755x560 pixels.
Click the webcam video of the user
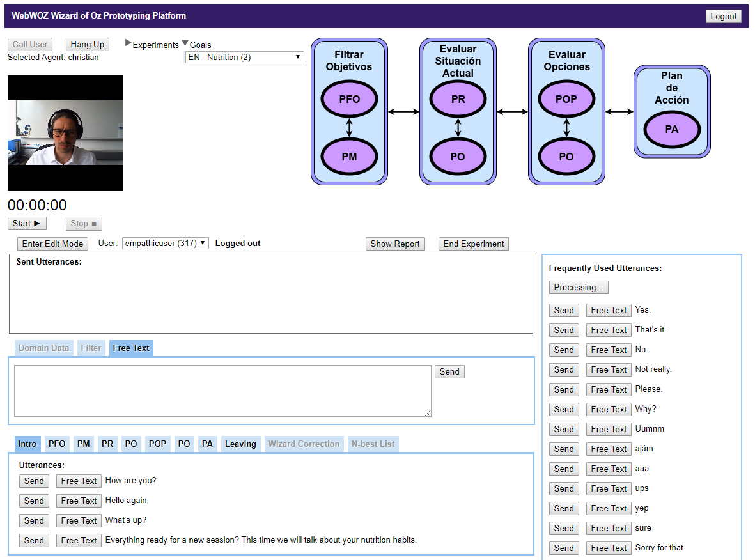click(x=65, y=133)
